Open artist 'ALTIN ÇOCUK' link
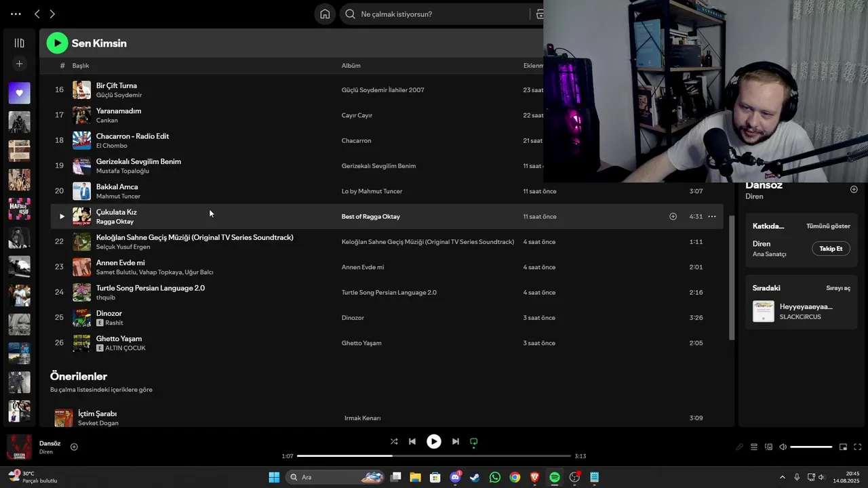 [x=125, y=348]
